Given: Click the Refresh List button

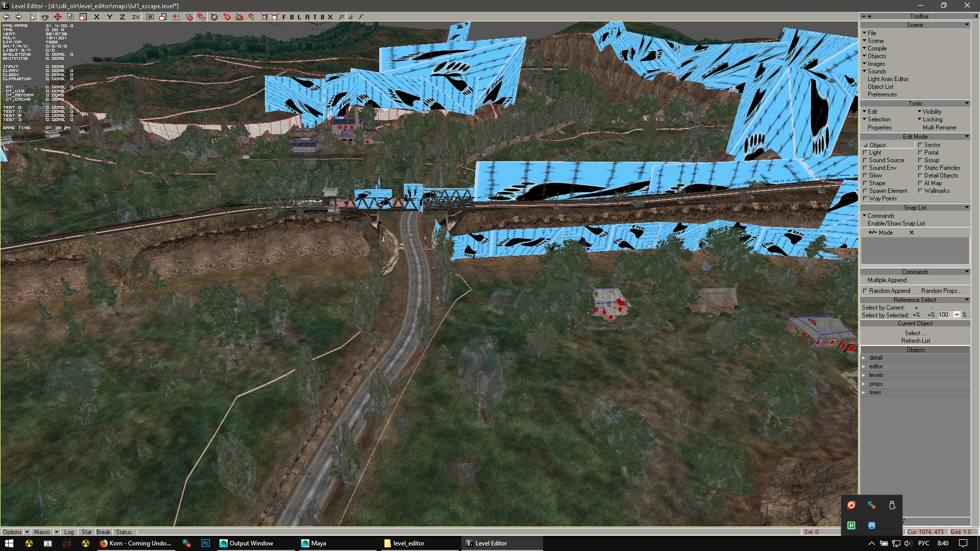Looking at the screenshot, I should [915, 341].
